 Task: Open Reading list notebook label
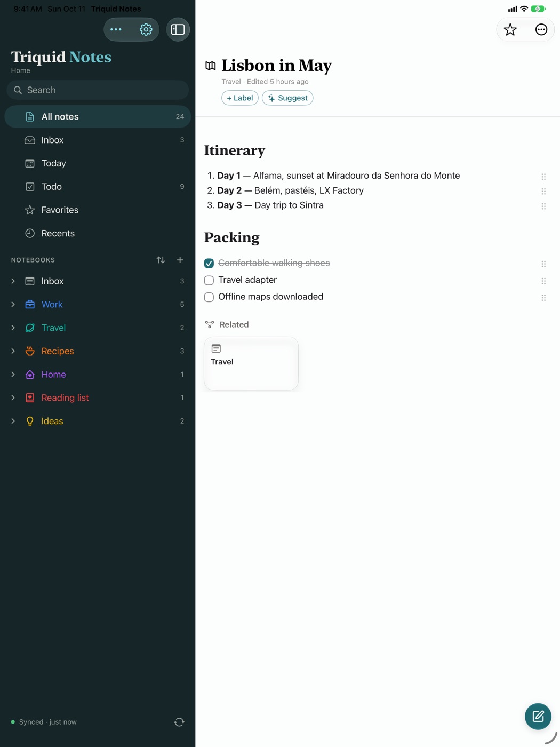tap(65, 398)
